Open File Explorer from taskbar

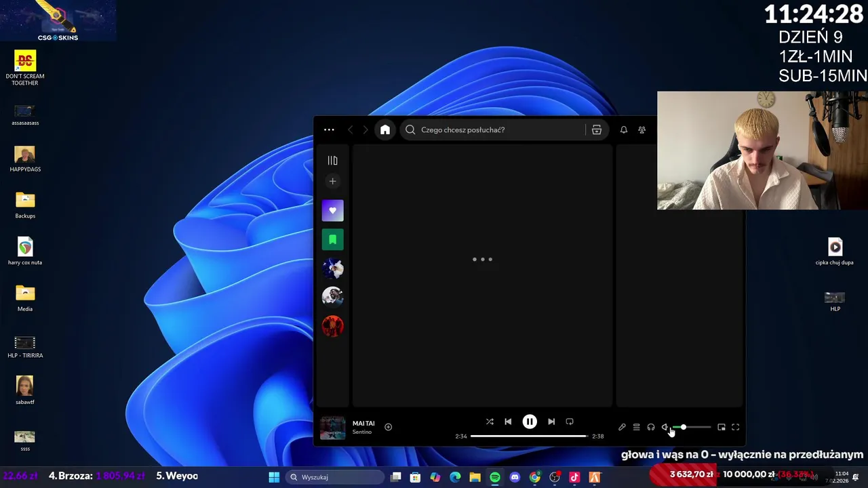475,477
